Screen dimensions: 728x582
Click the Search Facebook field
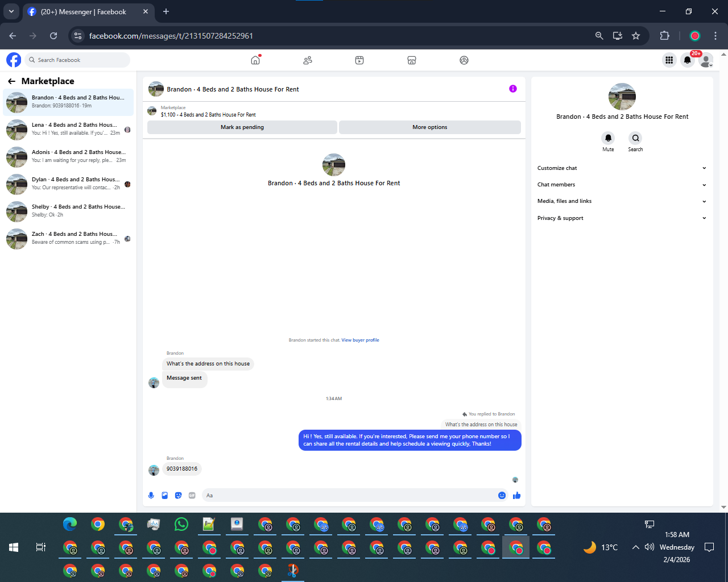[77, 60]
